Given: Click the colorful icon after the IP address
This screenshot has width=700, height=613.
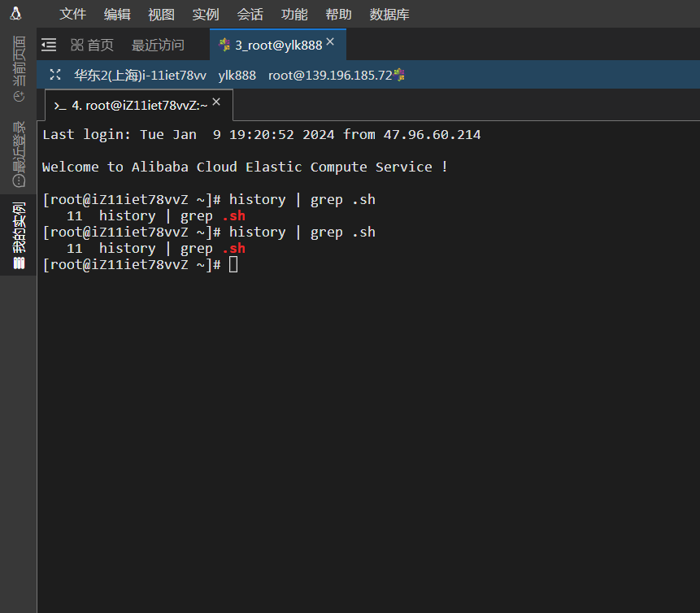Looking at the screenshot, I should pos(399,75).
